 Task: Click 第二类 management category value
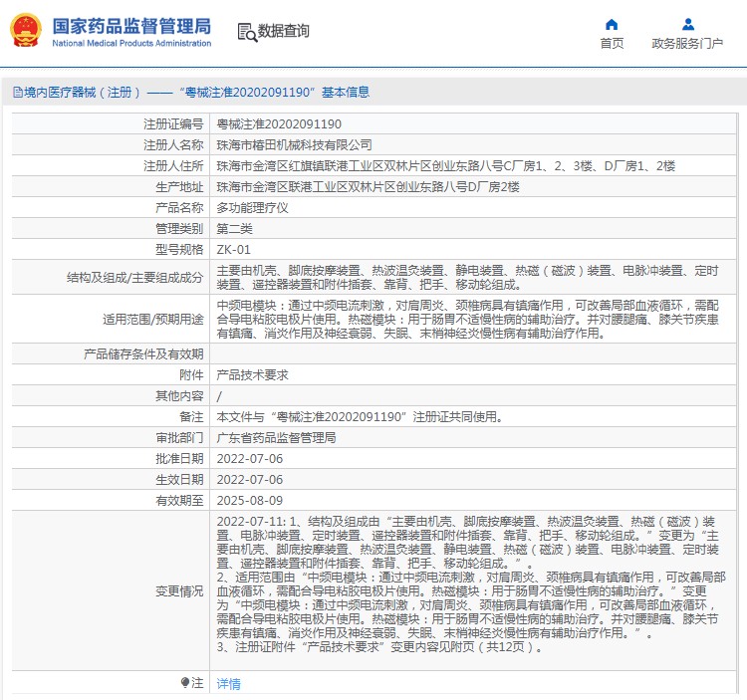click(x=234, y=229)
